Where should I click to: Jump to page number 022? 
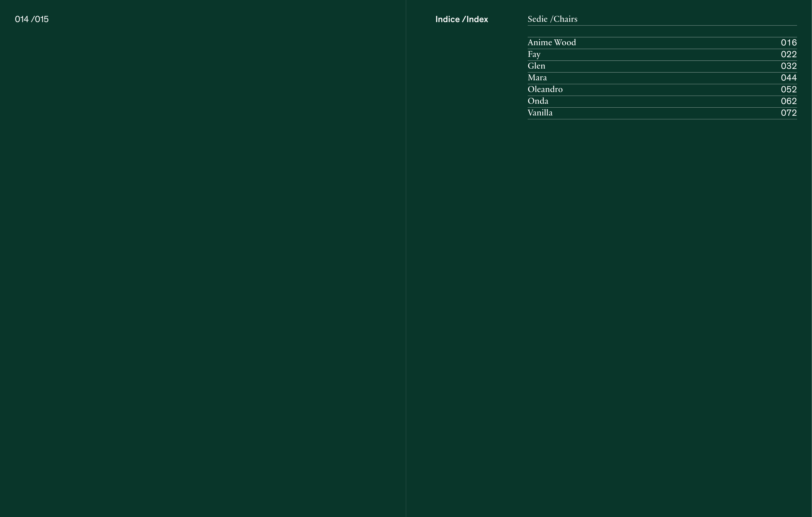[788, 54]
